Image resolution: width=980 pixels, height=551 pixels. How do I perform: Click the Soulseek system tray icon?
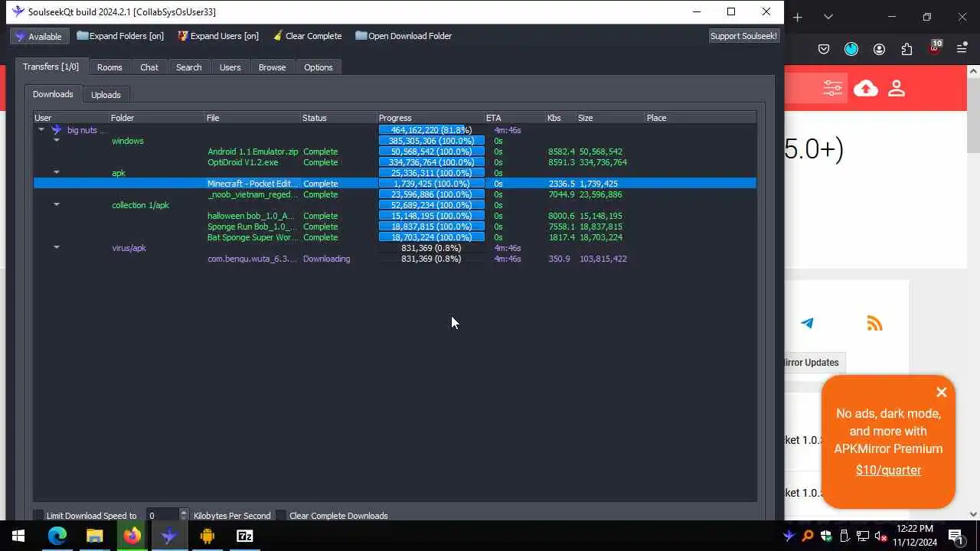[x=789, y=536]
